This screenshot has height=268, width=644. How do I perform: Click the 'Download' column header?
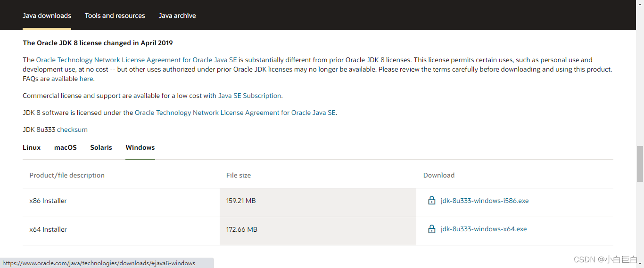[x=439, y=175]
